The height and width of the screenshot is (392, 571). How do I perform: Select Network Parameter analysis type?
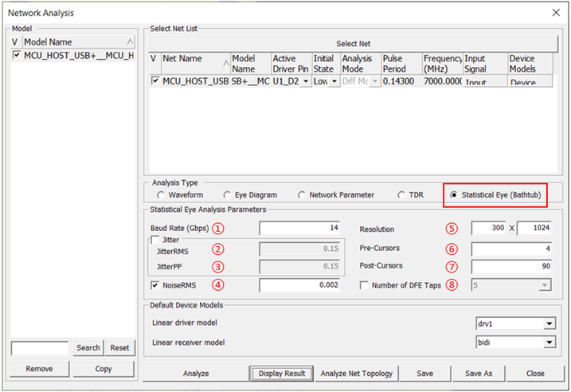pos(302,194)
